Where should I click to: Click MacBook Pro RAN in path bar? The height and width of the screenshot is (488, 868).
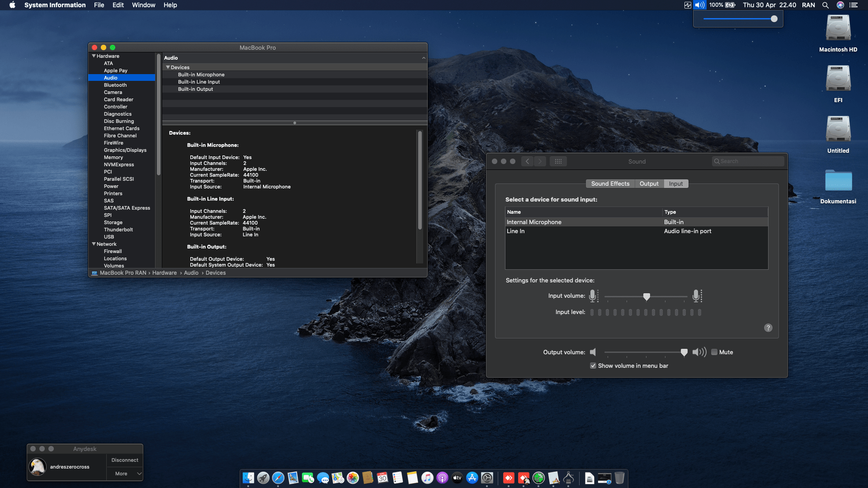click(123, 273)
